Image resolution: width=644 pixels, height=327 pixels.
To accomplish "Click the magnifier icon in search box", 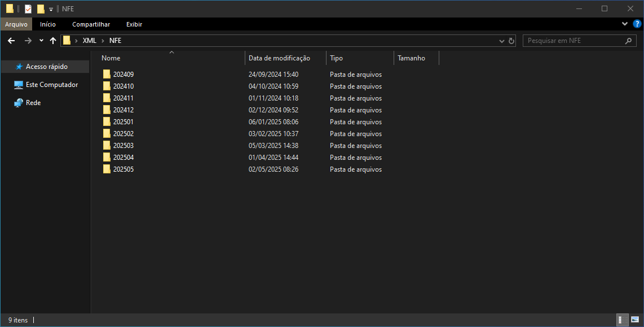I will click(x=629, y=41).
